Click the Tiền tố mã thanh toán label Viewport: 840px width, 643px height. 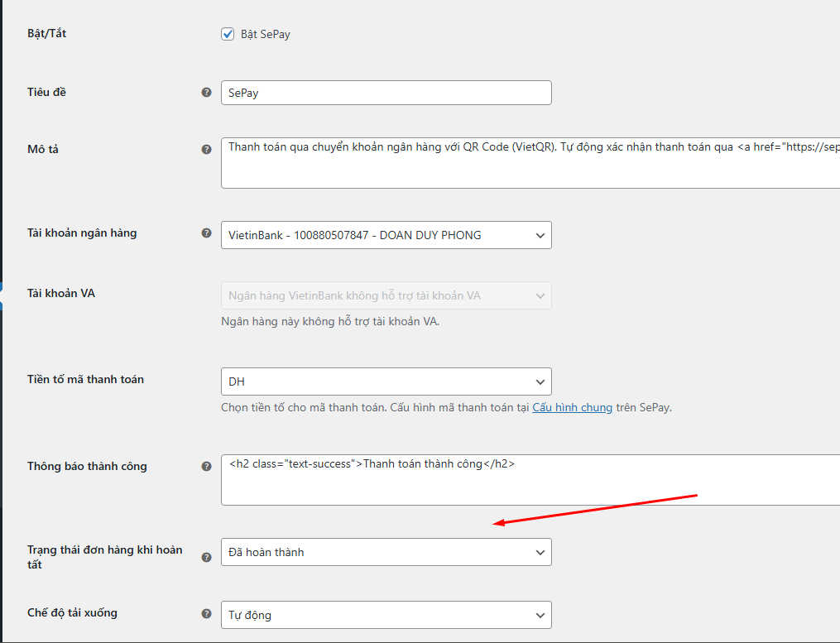point(86,379)
